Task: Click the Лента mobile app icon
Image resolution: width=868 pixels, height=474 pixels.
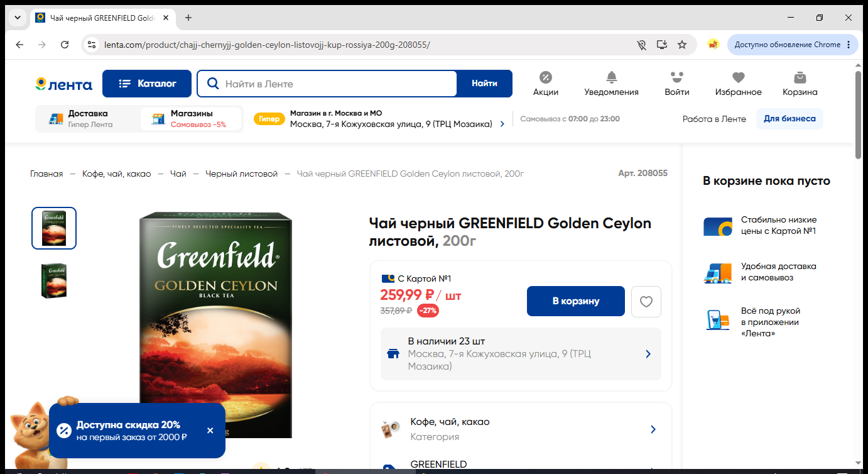Action: click(x=717, y=320)
